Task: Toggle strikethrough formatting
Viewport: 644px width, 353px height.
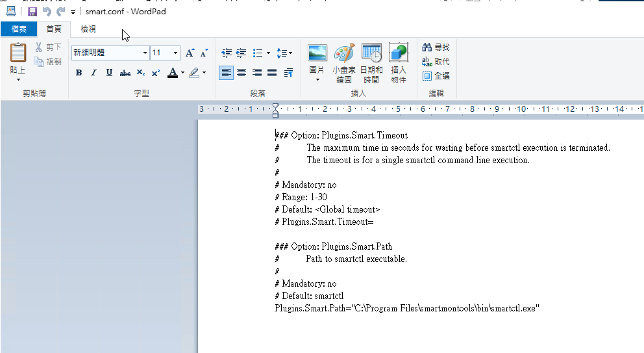Action: (125, 73)
